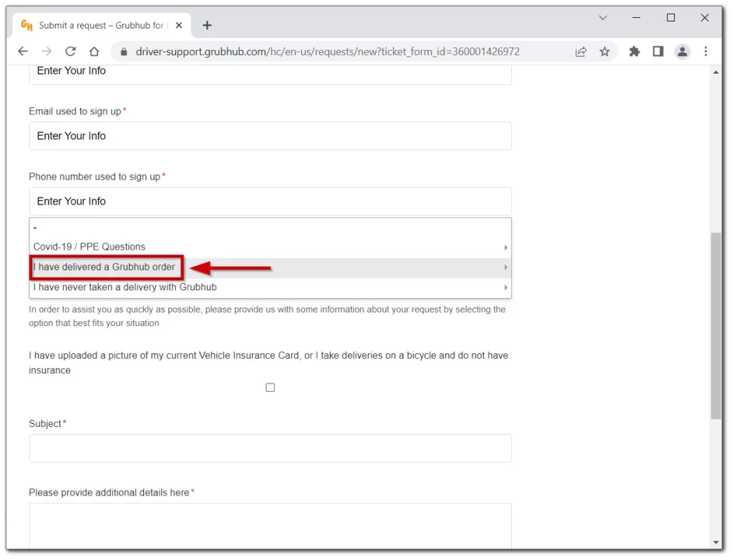The image size is (733, 560).
Task: Check the vehicle insurance confirmation checkbox
Action: [270, 387]
